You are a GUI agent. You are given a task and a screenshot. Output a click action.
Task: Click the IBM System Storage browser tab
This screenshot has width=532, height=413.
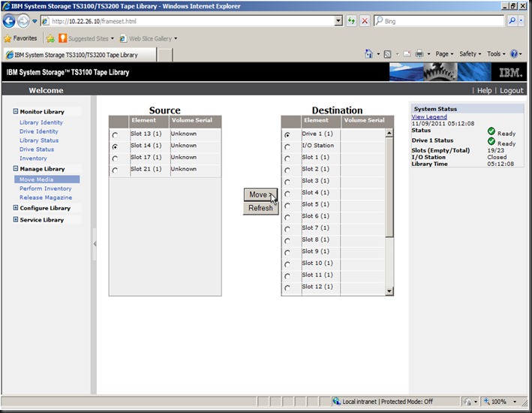coord(80,55)
